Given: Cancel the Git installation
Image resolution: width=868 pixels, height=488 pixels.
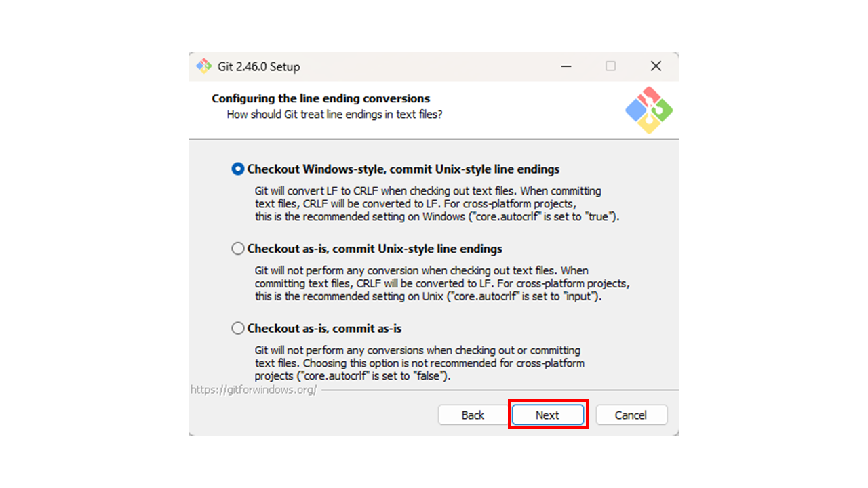Looking at the screenshot, I should coord(631,415).
